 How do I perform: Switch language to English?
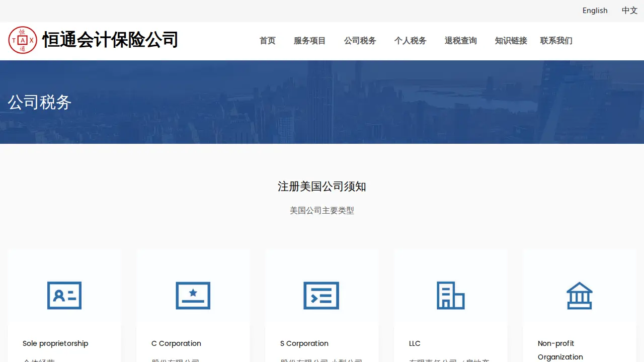[595, 11]
